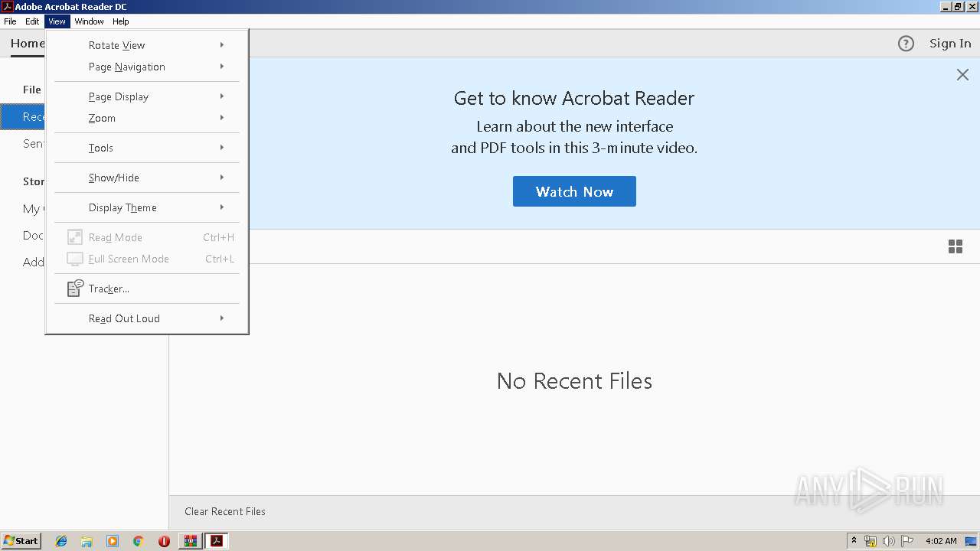Viewport: 980px width, 551px height.
Task: Click the Watch Now button
Action: pyautogui.click(x=574, y=191)
